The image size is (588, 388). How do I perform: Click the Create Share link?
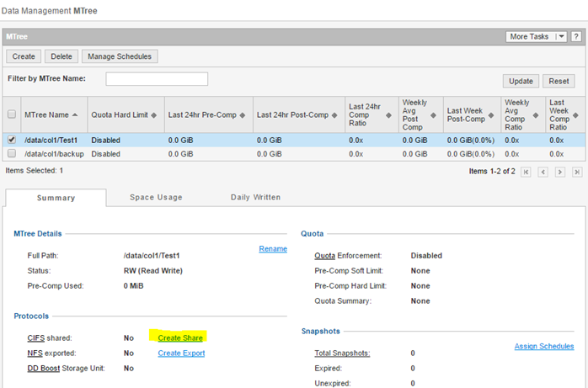[x=181, y=338]
